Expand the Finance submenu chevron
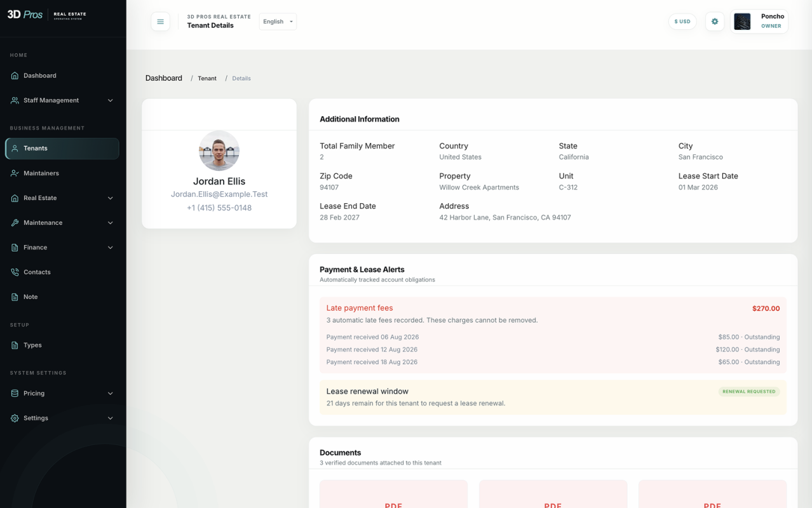Image resolution: width=812 pixels, height=508 pixels. coord(111,248)
